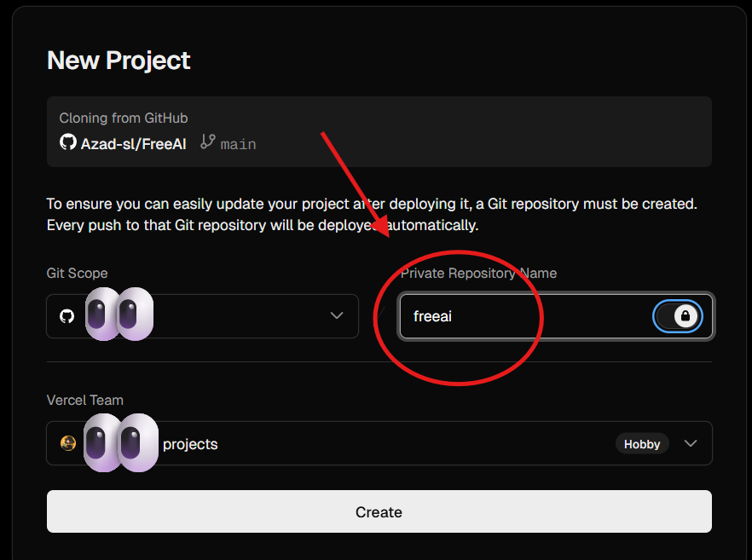752x560 pixels.
Task: Click the Create button
Action: pos(379,511)
